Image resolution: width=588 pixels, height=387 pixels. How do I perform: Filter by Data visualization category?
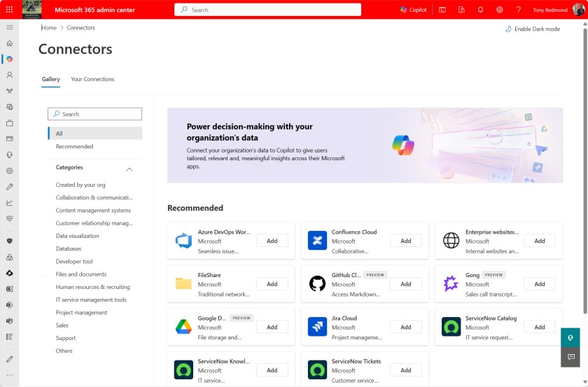coord(77,236)
